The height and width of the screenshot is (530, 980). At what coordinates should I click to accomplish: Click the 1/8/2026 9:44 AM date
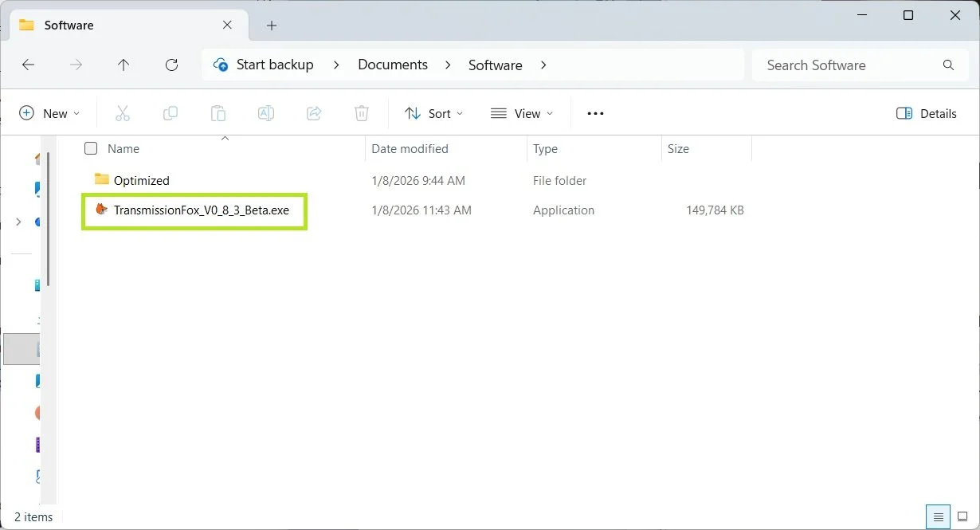click(x=418, y=180)
